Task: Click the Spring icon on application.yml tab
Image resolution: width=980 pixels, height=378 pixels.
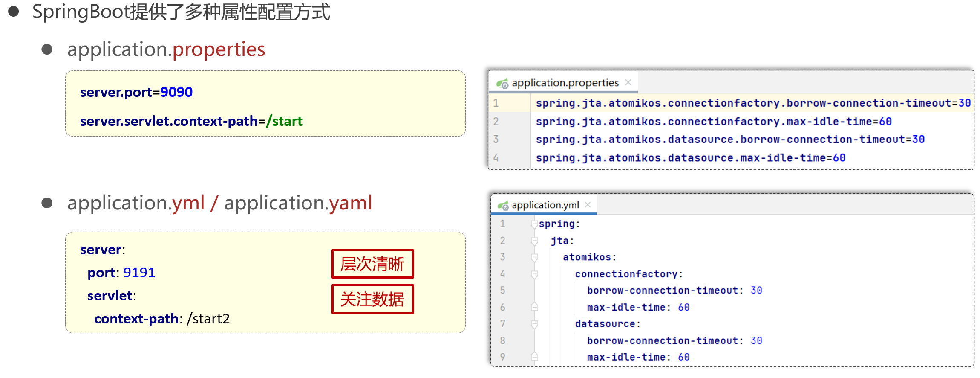Action: (503, 206)
